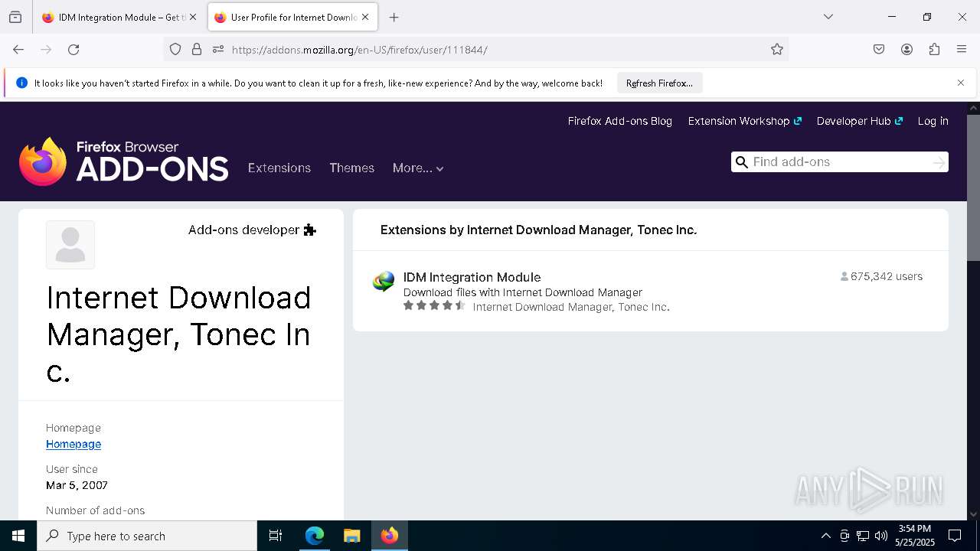Click Firefox icon in taskbar
The width and height of the screenshot is (980, 551).
[390, 536]
